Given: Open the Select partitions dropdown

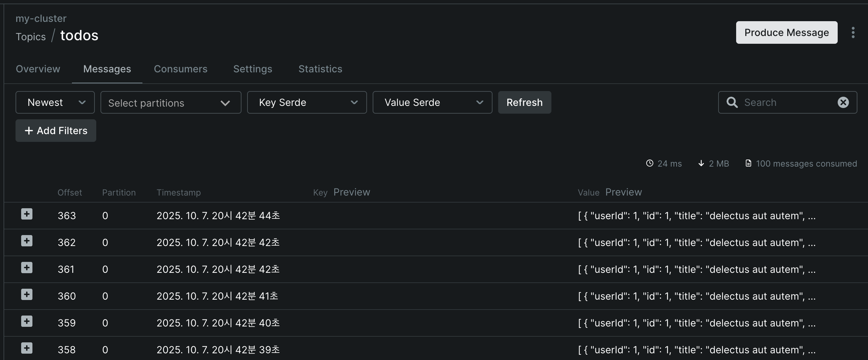Looking at the screenshot, I should click(x=171, y=102).
